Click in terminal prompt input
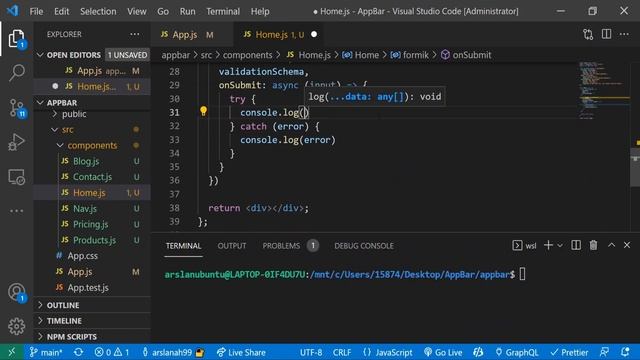 coord(522,274)
